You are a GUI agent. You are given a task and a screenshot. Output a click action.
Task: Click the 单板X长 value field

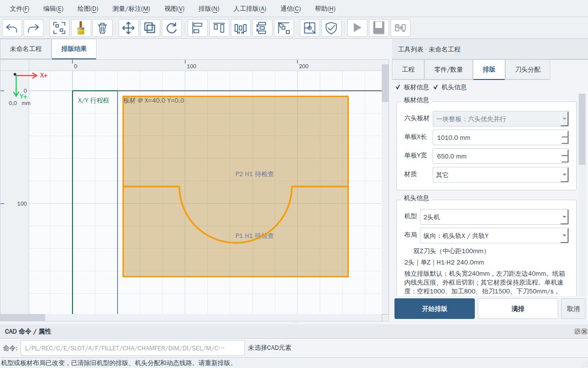point(501,137)
